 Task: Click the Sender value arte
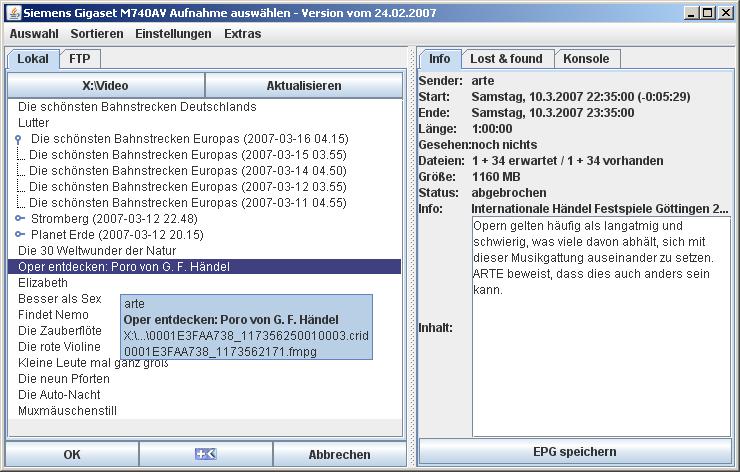pos(482,81)
